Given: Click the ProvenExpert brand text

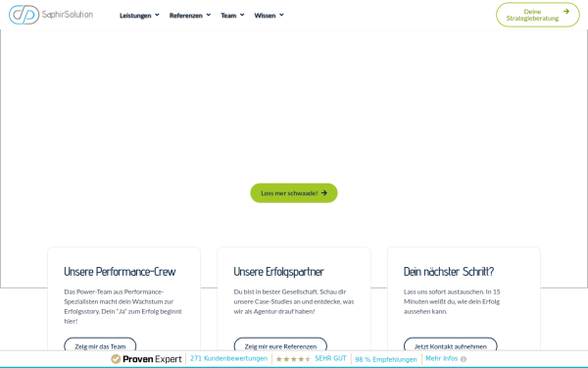Looking at the screenshot, I should pyautogui.click(x=152, y=359).
